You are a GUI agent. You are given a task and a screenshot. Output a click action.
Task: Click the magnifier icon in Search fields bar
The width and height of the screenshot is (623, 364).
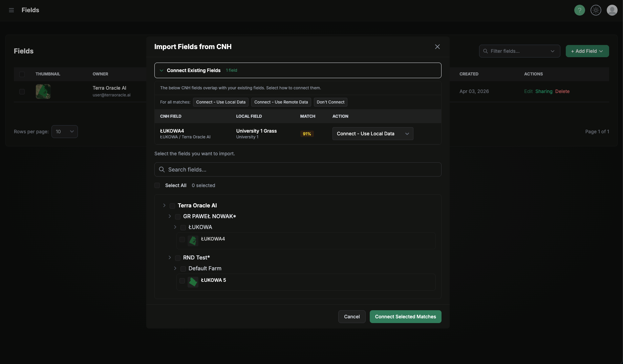pyautogui.click(x=162, y=169)
